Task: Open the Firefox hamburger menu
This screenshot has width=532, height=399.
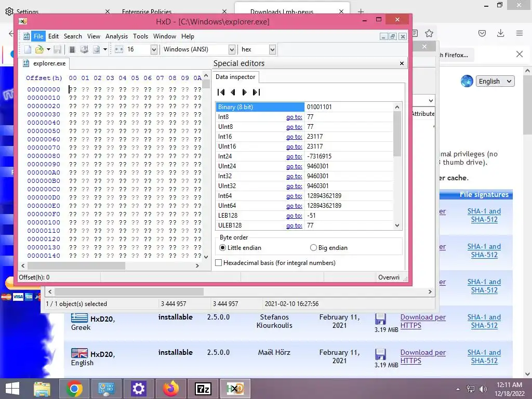Action: point(520,33)
